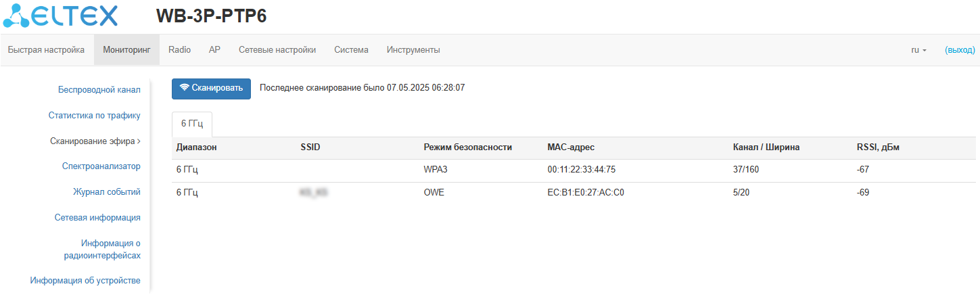The height and width of the screenshot is (299, 980).
Task: Open Статистика по трафику sidebar link
Action: pos(95,116)
